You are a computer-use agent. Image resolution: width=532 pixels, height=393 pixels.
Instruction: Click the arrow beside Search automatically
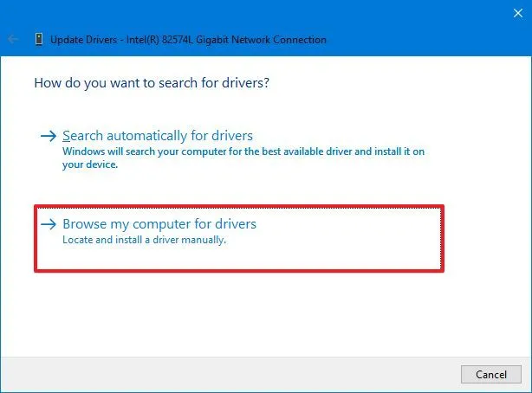pos(49,136)
